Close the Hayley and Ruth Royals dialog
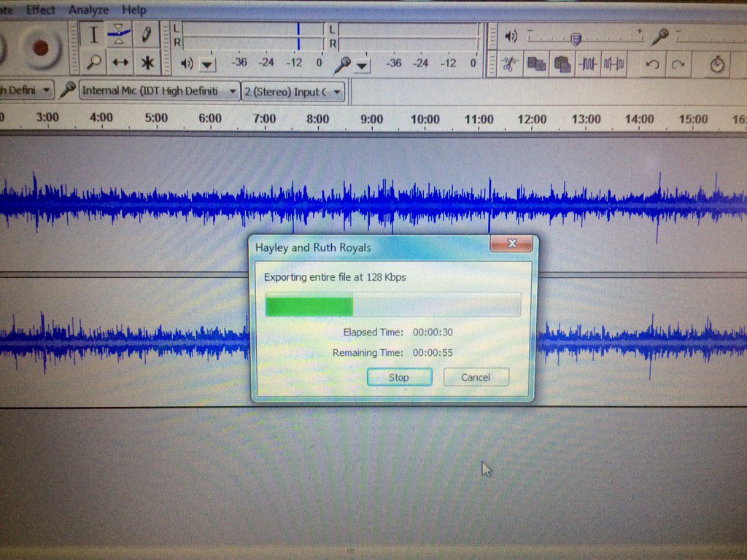The width and height of the screenshot is (747, 560). [511, 244]
